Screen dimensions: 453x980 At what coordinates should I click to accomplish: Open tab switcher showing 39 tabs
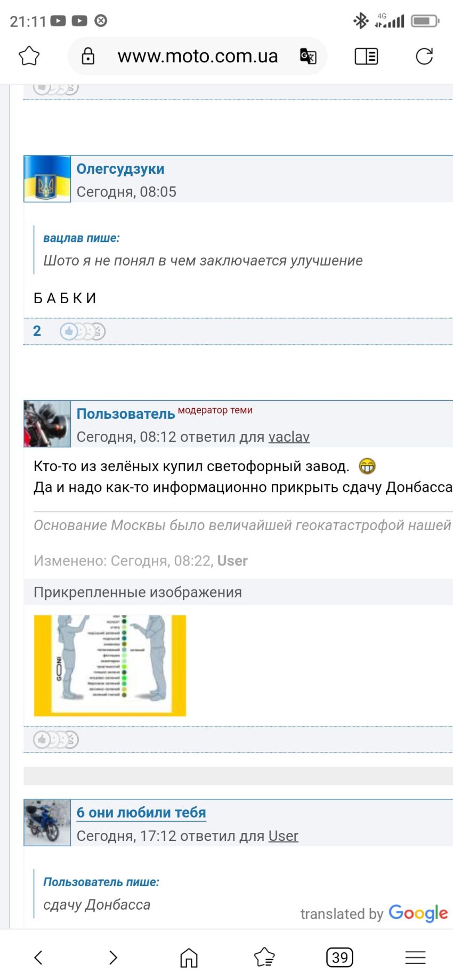[339, 957]
